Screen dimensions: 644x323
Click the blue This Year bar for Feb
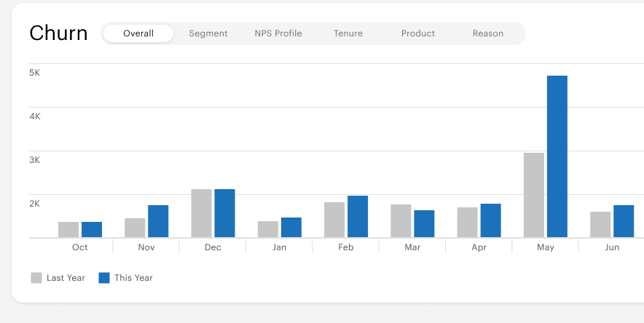(358, 217)
